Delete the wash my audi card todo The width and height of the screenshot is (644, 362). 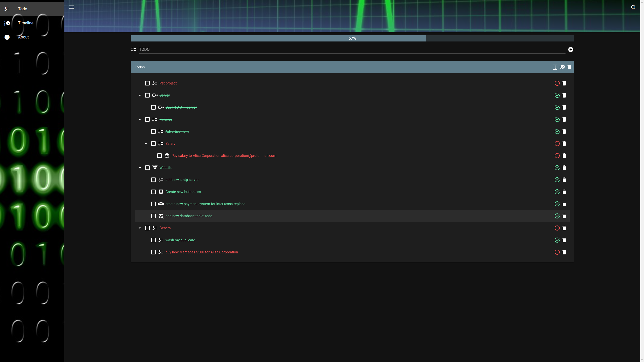pyautogui.click(x=564, y=240)
